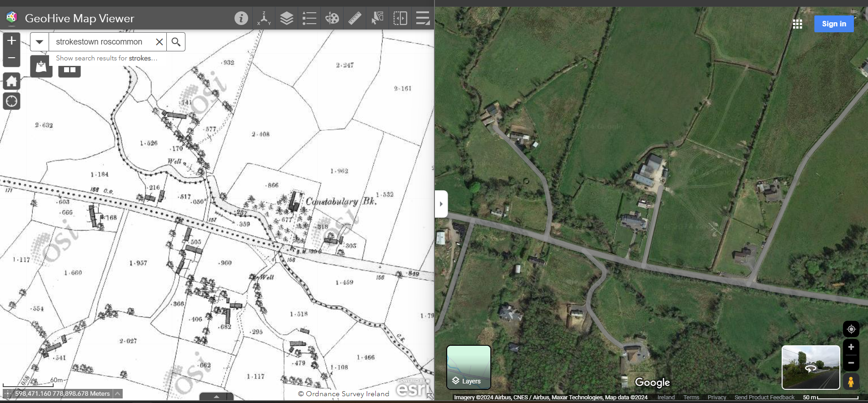Open the Google Maps Layers switcher
868x403 pixels.
tap(469, 367)
